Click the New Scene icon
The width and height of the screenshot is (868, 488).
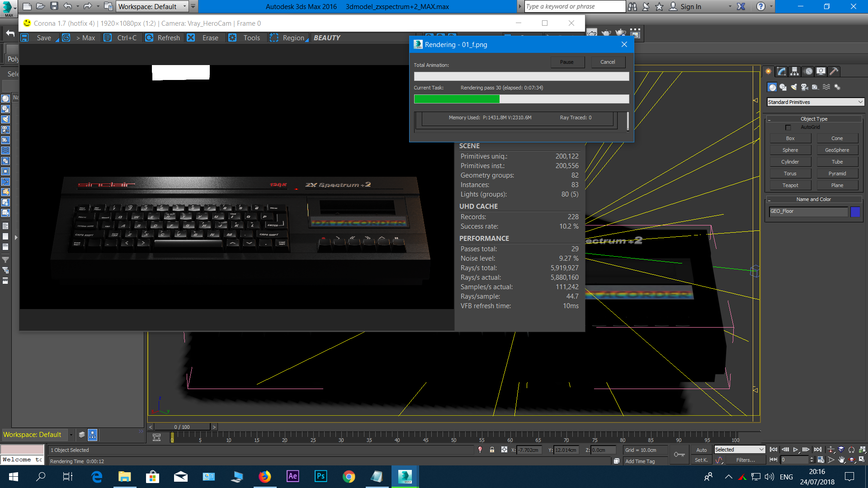pyautogui.click(x=27, y=6)
